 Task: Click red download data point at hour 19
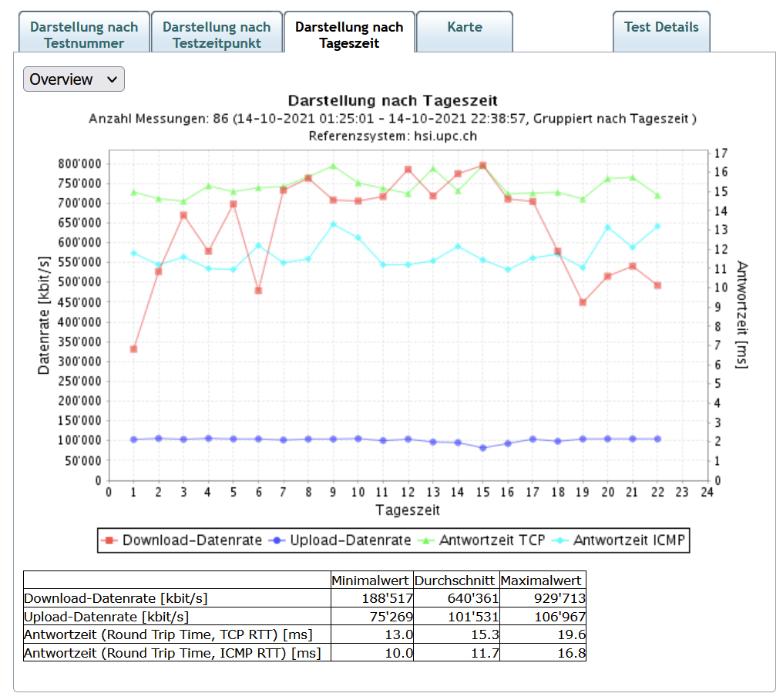pyautogui.click(x=583, y=302)
